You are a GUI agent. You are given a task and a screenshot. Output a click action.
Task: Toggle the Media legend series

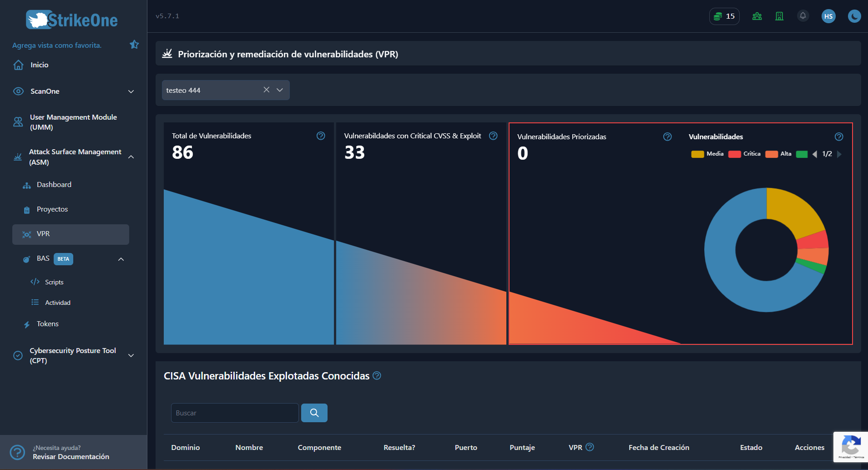(x=707, y=154)
